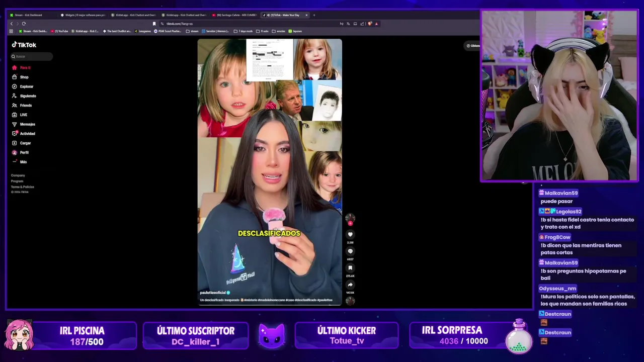Close the TikTok - Make Your Day tab
The height and width of the screenshot is (362, 644).
pos(306,15)
